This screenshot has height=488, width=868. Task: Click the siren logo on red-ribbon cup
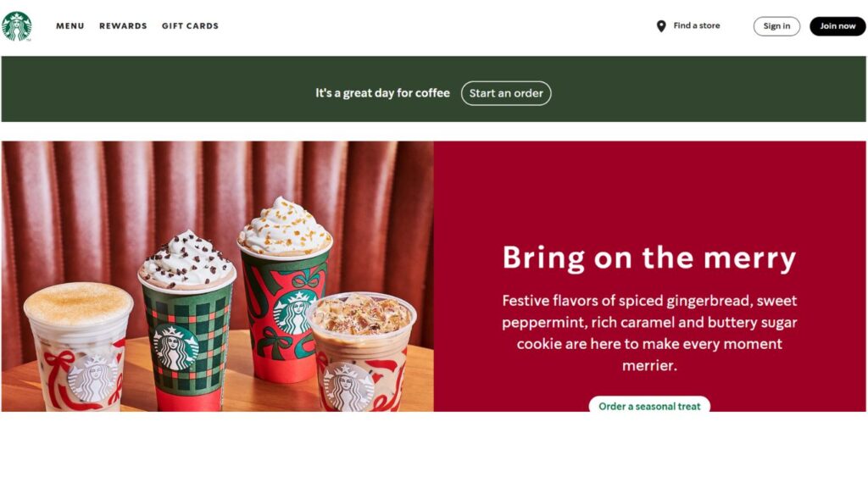tap(295, 313)
